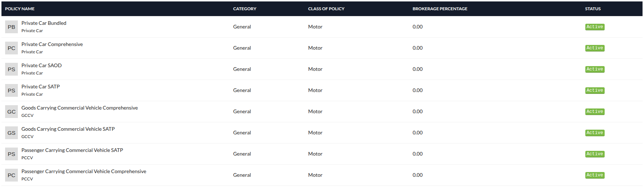Click the PS avatar beside Private Car SAOD
Screen dimensions: 644x187
pyautogui.click(x=11, y=69)
